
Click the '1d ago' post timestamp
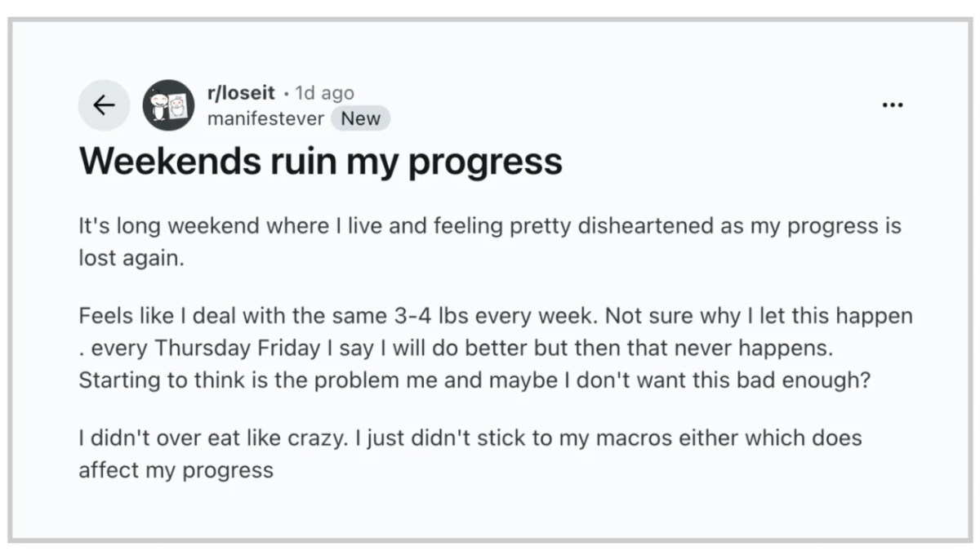click(x=324, y=92)
